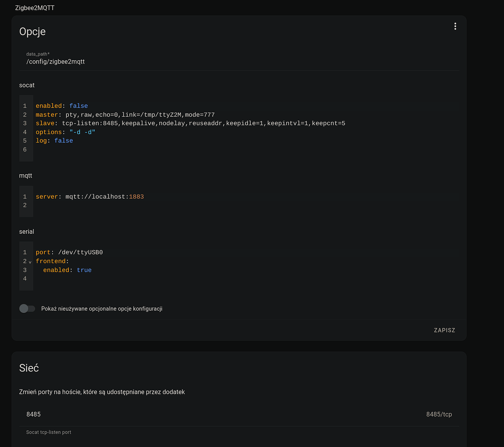This screenshot has height=447, width=504.
Task: Open the three-dot options menu in Opcje
Action: 455,26
